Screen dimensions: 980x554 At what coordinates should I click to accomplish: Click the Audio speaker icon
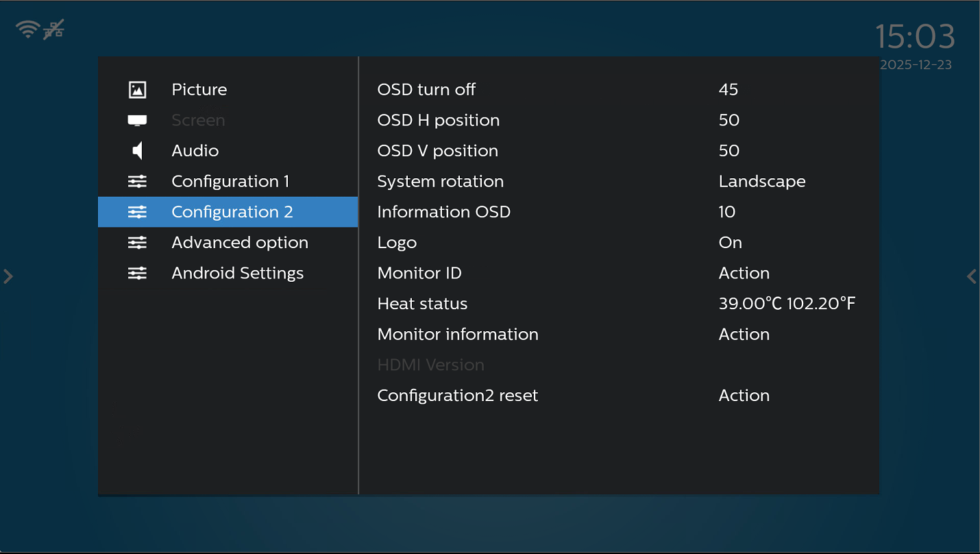[137, 151]
